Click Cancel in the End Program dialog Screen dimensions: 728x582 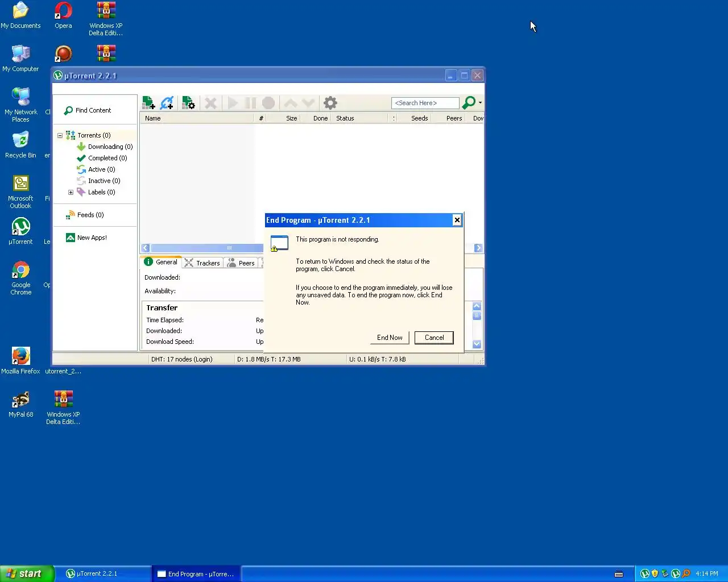click(434, 338)
